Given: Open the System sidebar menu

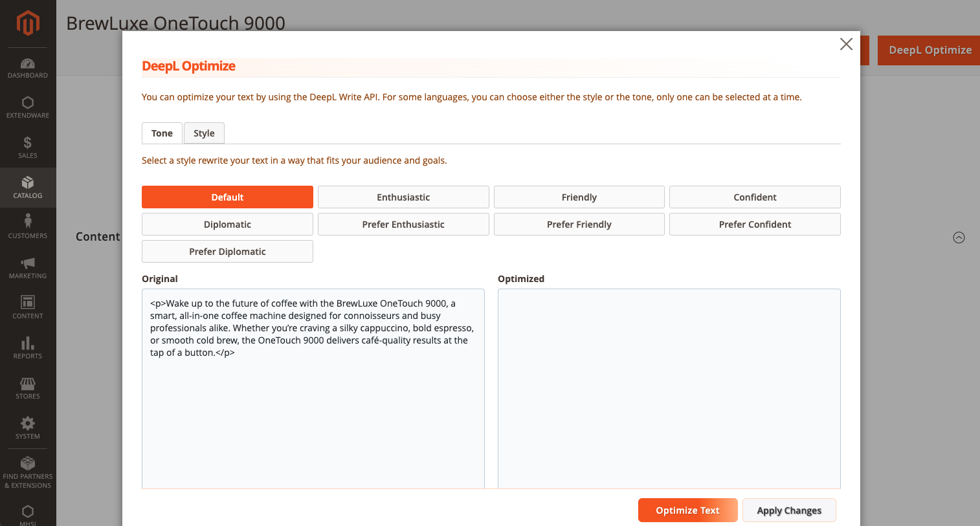Looking at the screenshot, I should (28, 428).
